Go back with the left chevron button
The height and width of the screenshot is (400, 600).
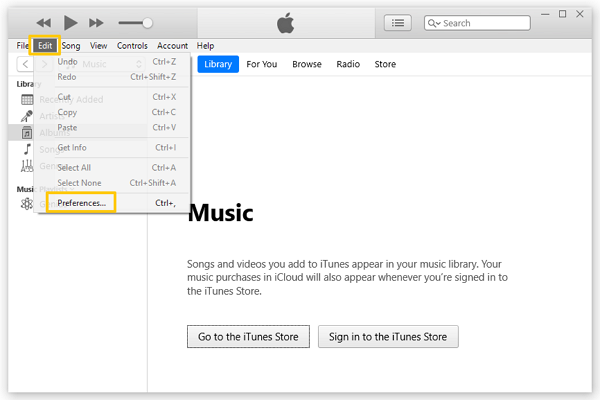[25, 64]
